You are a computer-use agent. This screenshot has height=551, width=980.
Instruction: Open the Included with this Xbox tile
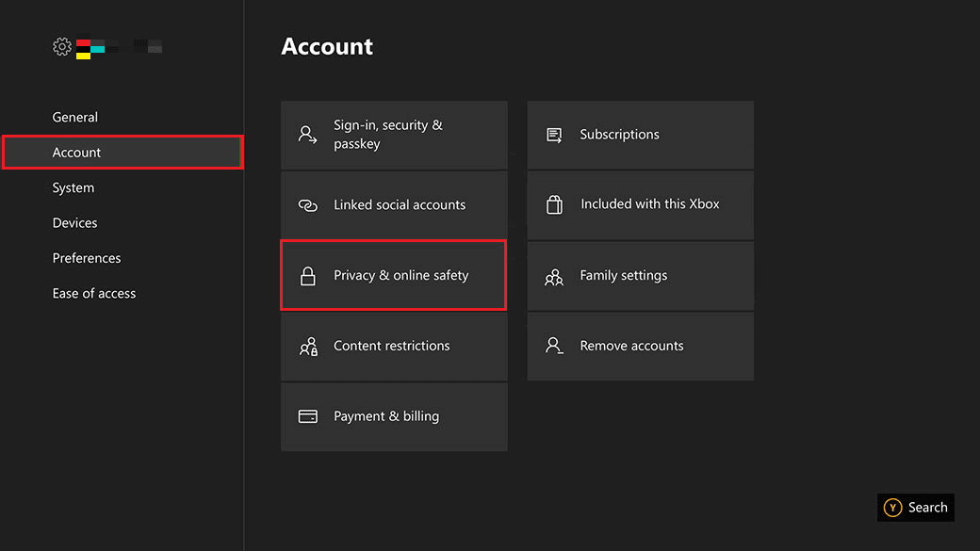(641, 205)
